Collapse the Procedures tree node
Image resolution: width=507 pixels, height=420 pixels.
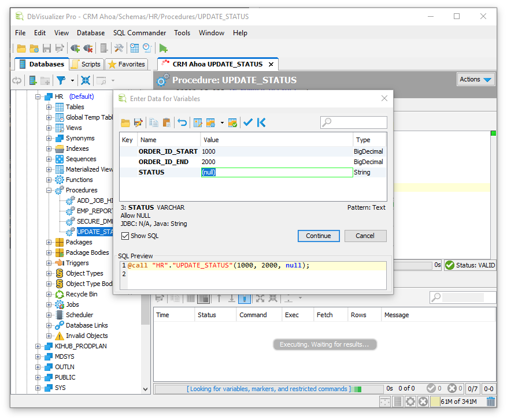(49, 190)
